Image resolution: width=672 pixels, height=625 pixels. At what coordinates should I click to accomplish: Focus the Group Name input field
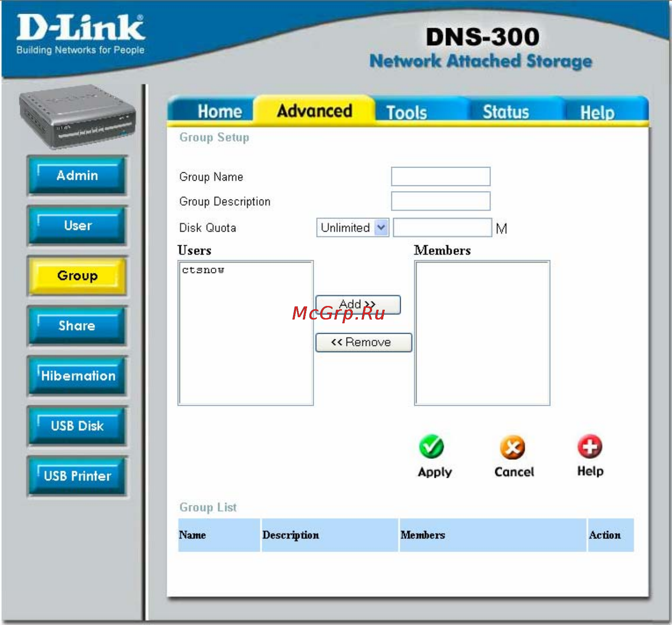coord(441,176)
